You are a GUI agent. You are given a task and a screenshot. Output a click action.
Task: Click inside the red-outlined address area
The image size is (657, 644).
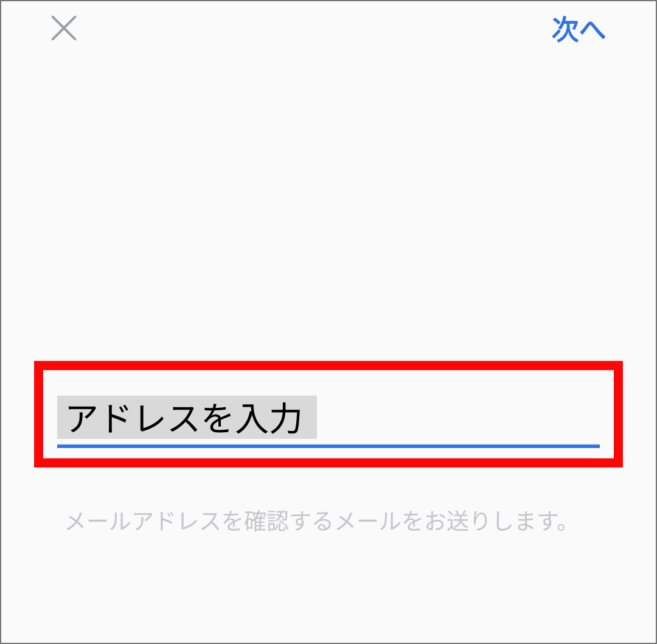(328, 414)
